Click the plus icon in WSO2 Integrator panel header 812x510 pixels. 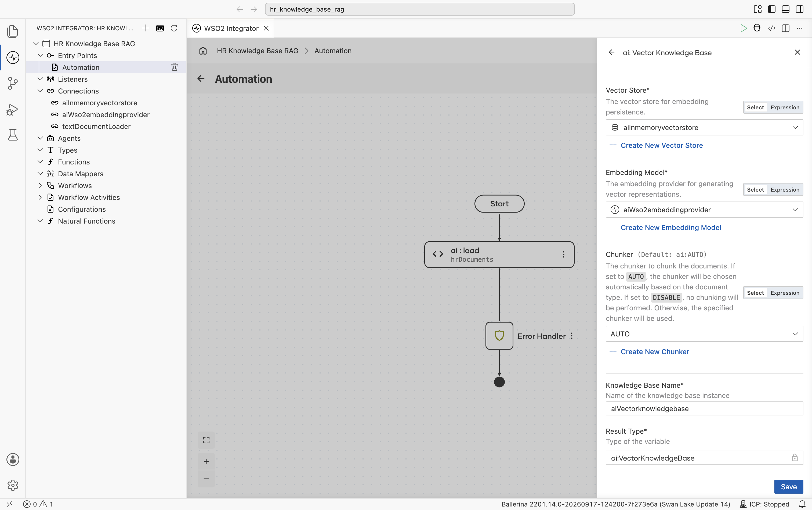click(146, 28)
